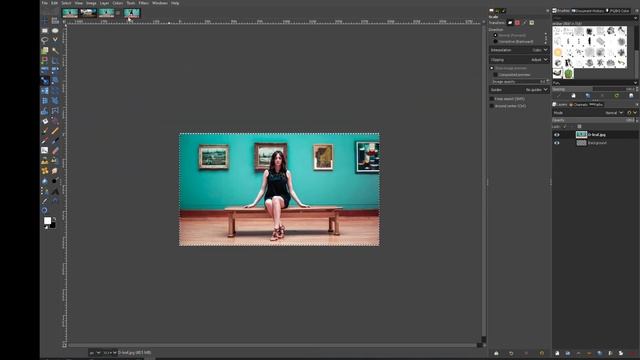Select the Crop tool in toolbox

pyautogui.click(x=55, y=60)
